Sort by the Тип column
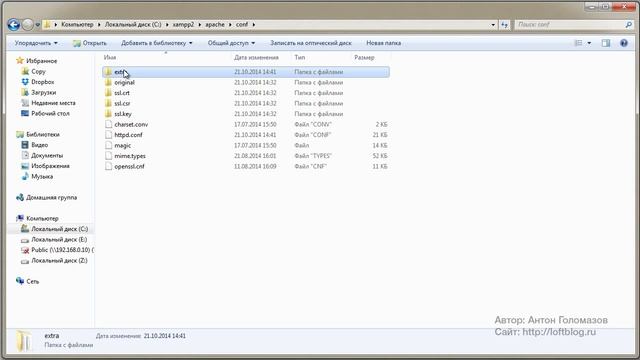Viewport: 640px width, 360px height. pos(300,58)
